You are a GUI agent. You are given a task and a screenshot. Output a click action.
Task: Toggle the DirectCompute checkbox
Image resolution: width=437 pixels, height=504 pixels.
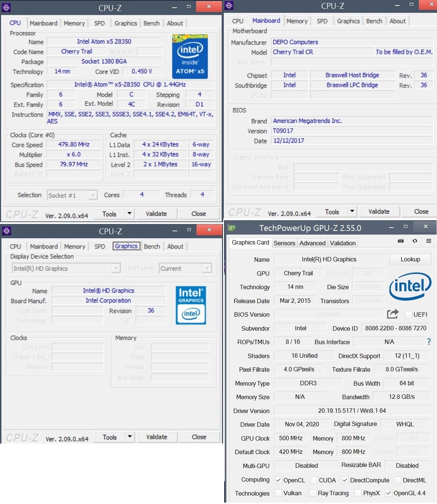345,480
